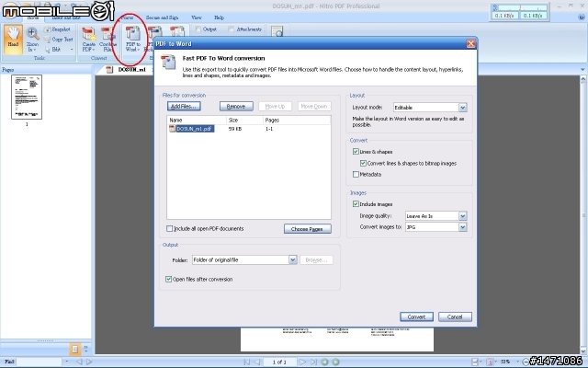Click the Choose Pages button
The width and height of the screenshot is (588, 368).
coord(308,229)
